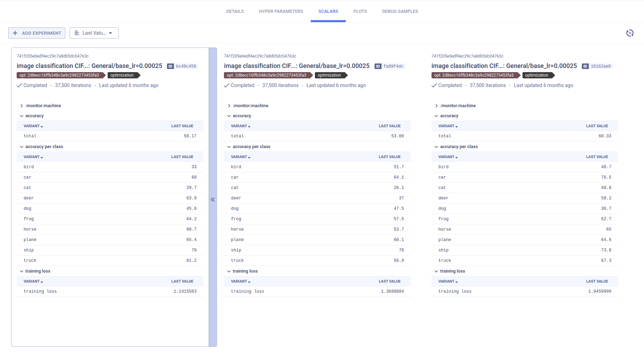Viewport: 644px width, 352px height.
Task: Click the optimization tag on second experiment
Action: (x=329, y=75)
